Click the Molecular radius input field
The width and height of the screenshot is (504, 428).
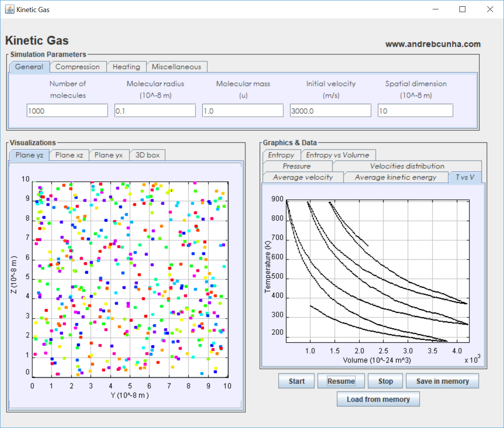point(155,111)
